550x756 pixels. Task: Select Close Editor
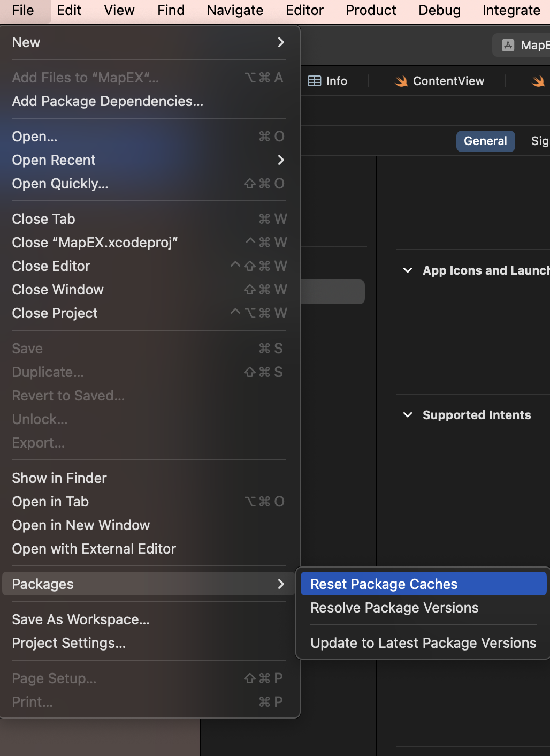[x=149, y=266]
